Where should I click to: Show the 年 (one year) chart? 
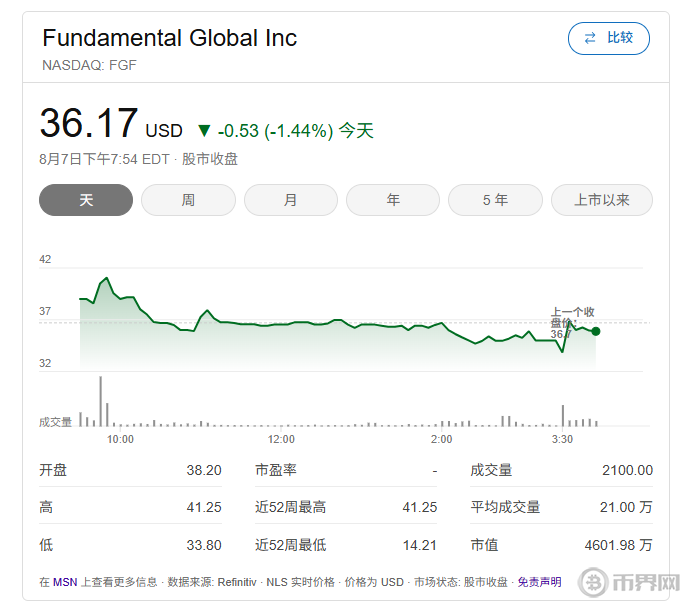coord(393,200)
